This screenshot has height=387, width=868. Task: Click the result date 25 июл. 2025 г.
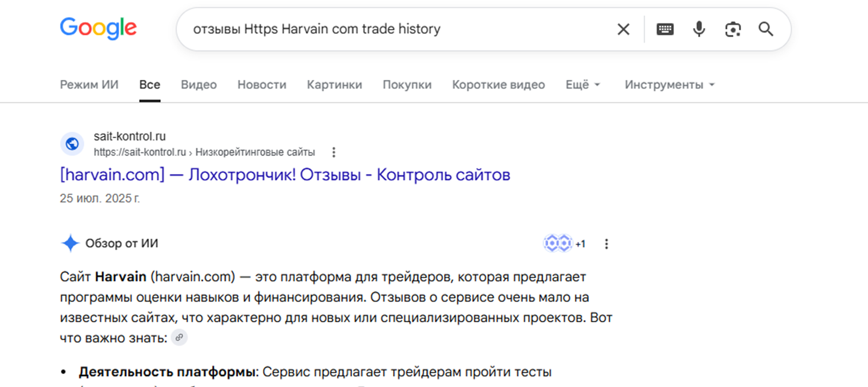click(x=100, y=198)
